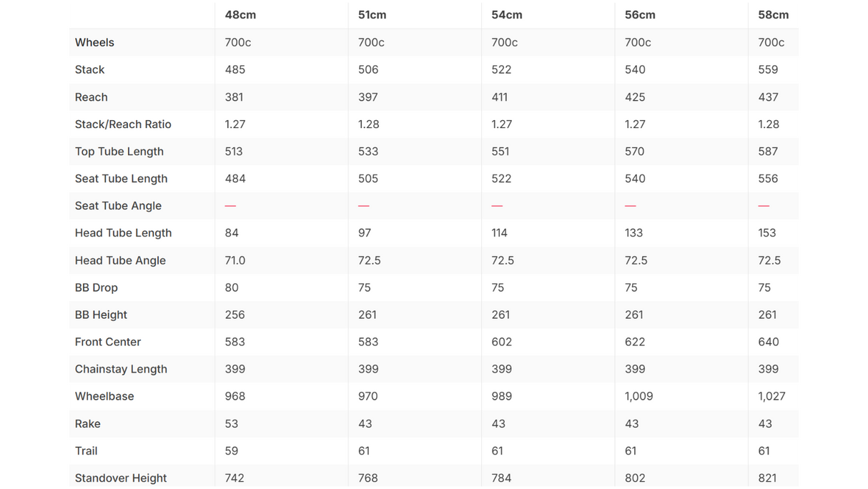Select the Trail row label
The width and height of the screenshot is (868, 489).
coord(86,451)
